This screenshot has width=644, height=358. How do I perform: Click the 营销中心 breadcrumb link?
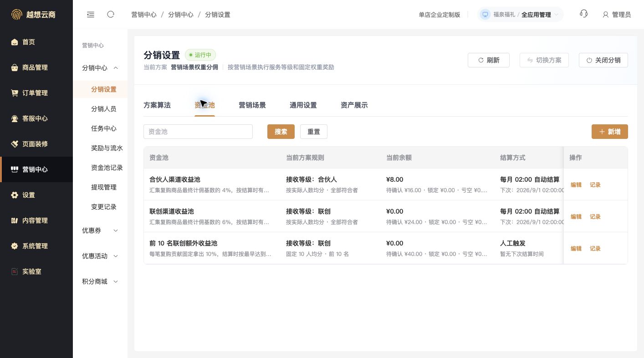pos(144,15)
